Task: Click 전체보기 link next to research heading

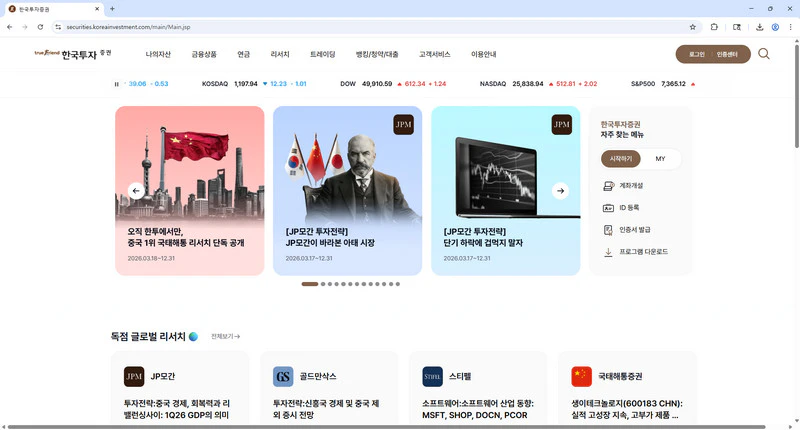Action: click(225, 337)
